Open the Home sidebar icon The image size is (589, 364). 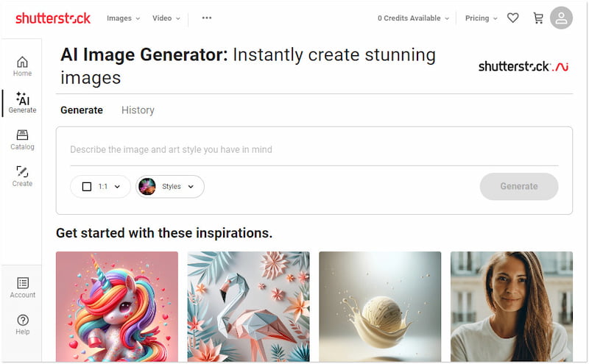[22, 65]
